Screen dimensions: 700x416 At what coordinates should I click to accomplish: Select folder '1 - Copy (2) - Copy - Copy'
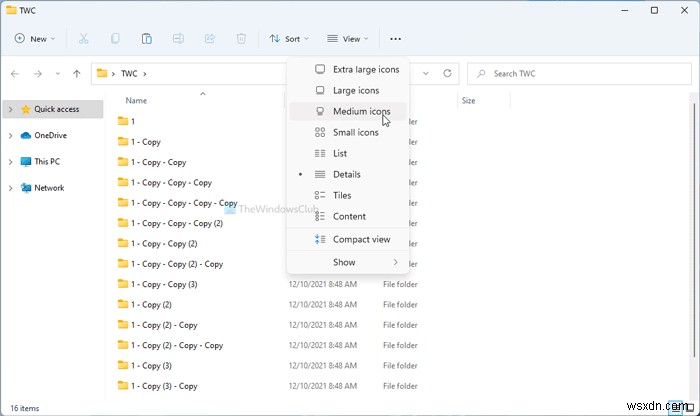[177, 345]
